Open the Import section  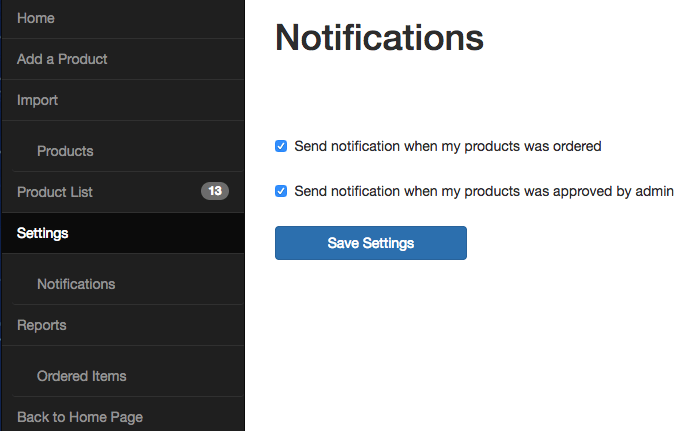click(x=38, y=100)
